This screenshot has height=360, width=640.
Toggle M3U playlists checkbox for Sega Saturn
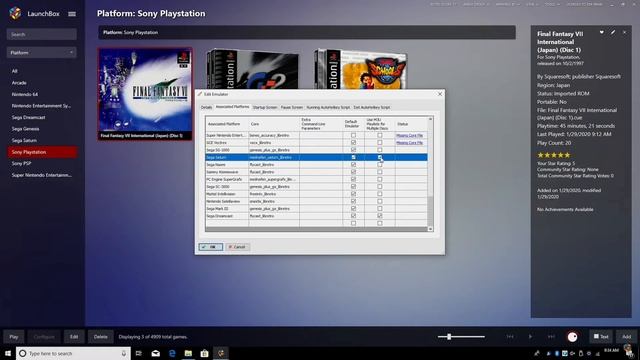(380, 157)
